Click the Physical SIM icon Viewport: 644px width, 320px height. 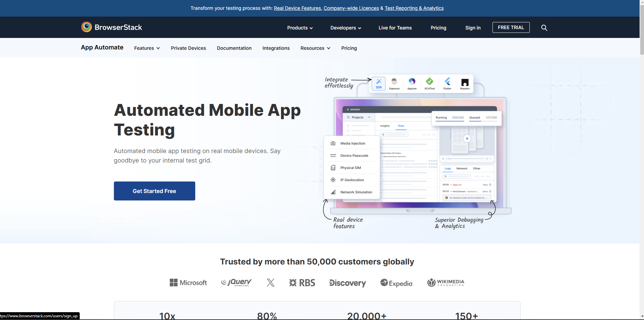(x=333, y=168)
